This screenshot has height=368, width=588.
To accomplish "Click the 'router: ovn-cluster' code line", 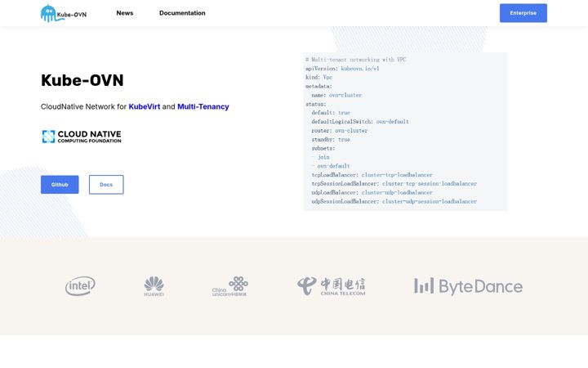I will 340,131.
